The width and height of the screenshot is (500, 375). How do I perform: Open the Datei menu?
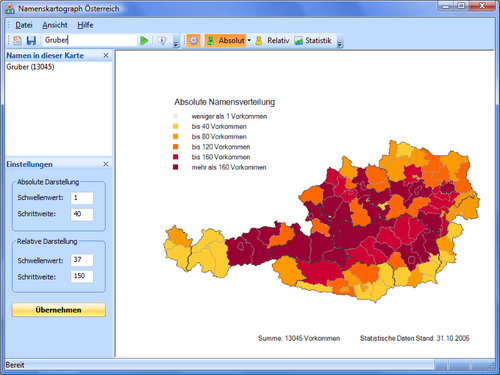click(24, 25)
